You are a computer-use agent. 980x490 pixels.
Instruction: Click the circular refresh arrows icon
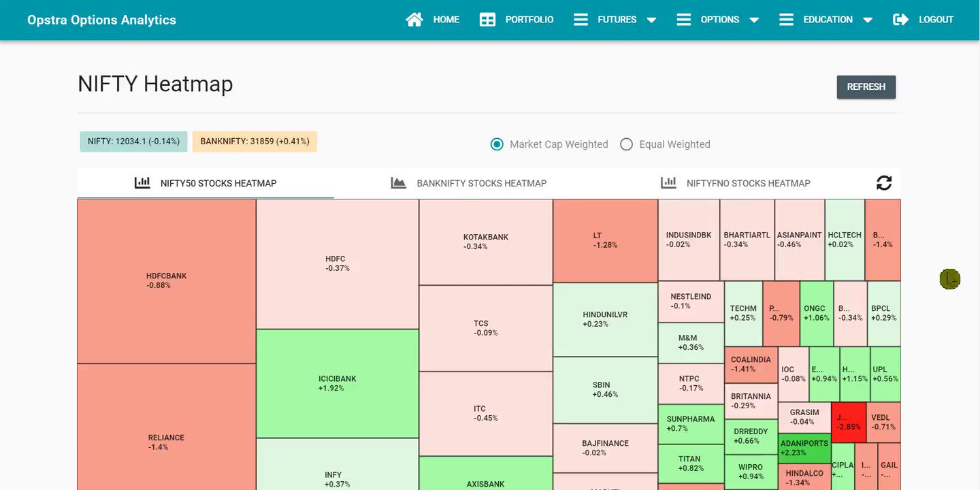click(x=884, y=182)
